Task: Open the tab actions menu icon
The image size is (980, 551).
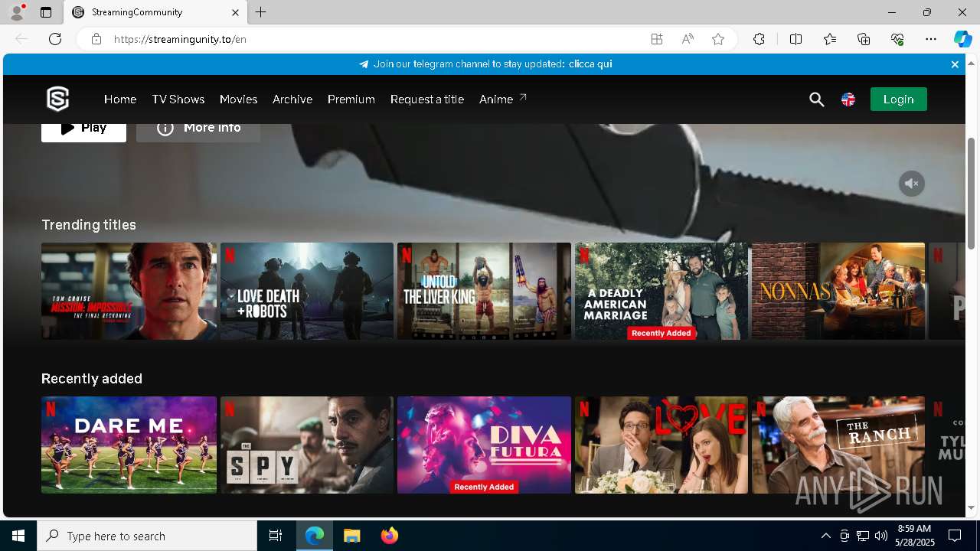Action: coord(46,12)
